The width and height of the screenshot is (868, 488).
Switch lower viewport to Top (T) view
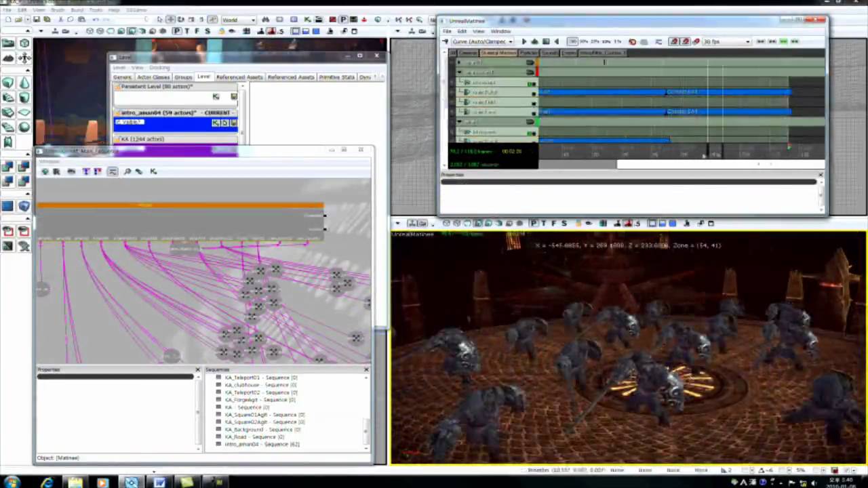[544, 223]
